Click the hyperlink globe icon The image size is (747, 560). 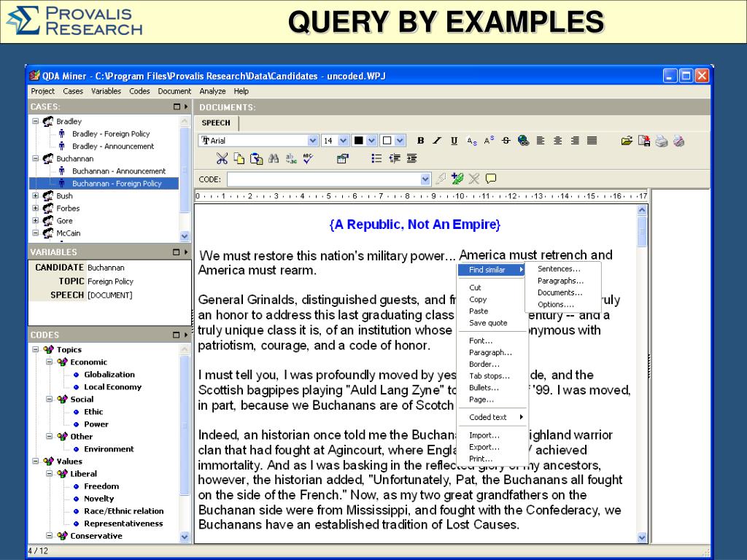click(523, 141)
